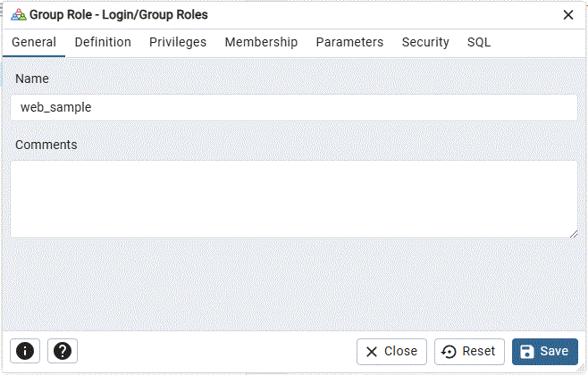The height and width of the screenshot is (375, 588).
Task: Grab the Comments box resize handle
Action: click(573, 232)
